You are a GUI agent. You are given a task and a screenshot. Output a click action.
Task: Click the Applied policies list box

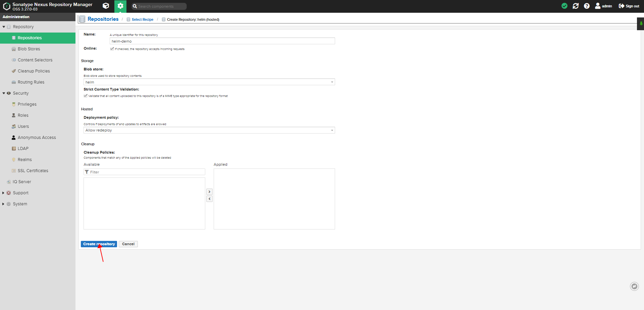coord(274,199)
